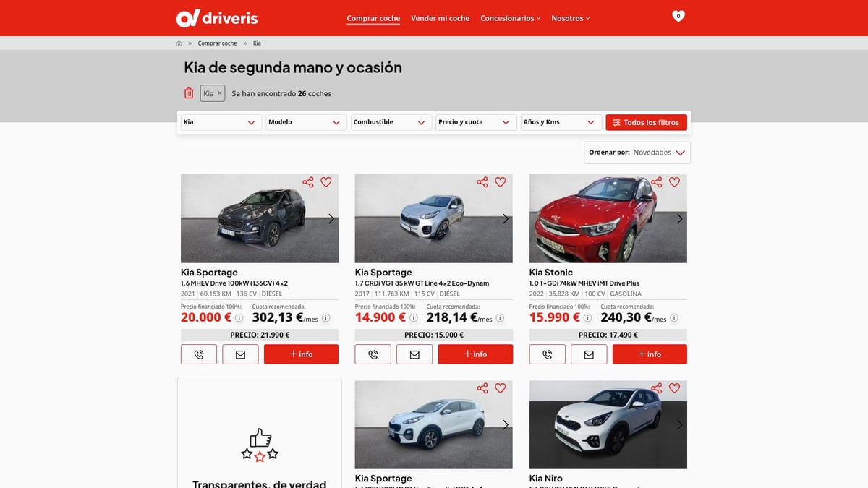868x488 pixels.
Task: Share the blue Kia Sportage 2021 listing
Action: (x=308, y=182)
